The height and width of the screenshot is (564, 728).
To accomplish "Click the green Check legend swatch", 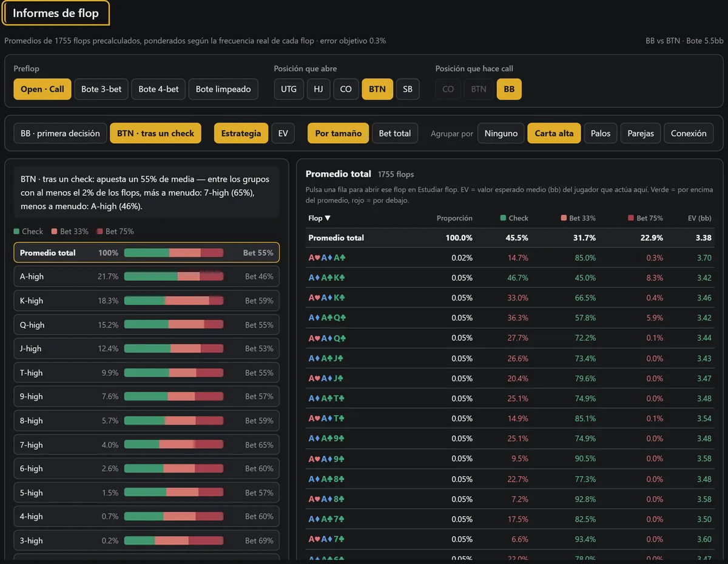I will click(16, 231).
